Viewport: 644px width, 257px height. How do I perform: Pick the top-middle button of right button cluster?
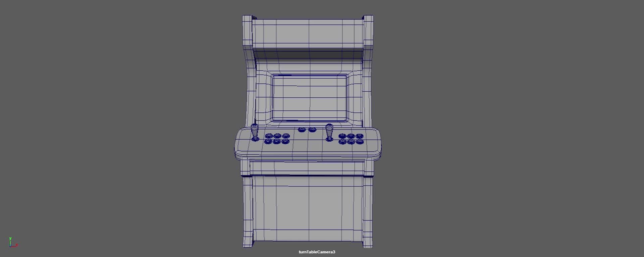point(351,136)
